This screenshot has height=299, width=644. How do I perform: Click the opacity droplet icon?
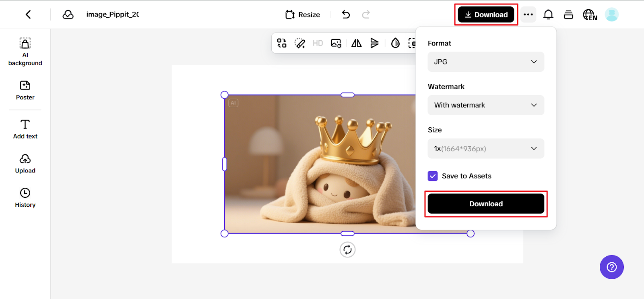pyautogui.click(x=395, y=43)
